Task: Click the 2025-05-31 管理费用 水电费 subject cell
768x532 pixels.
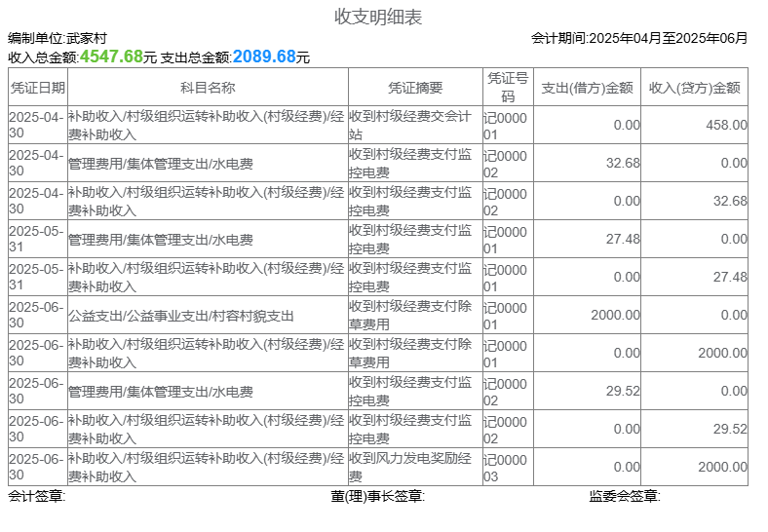Action: 161,240
